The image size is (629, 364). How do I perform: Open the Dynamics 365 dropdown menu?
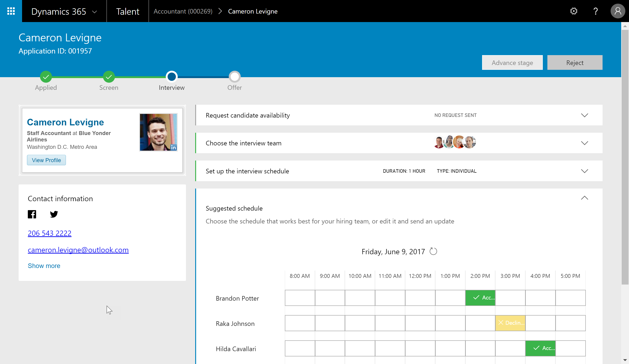click(x=94, y=11)
